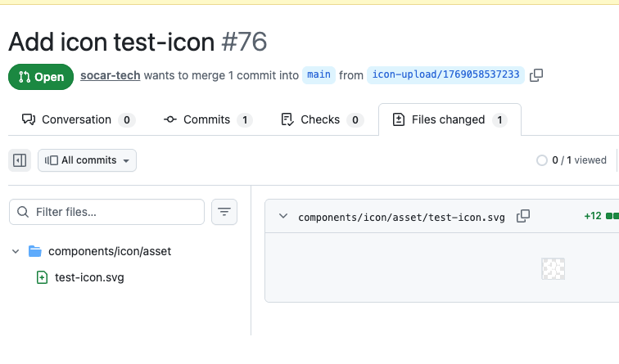This screenshot has height=364, width=619.
Task: Click the components/icon/asset folder icon
Action: click(x=34, y=251)
